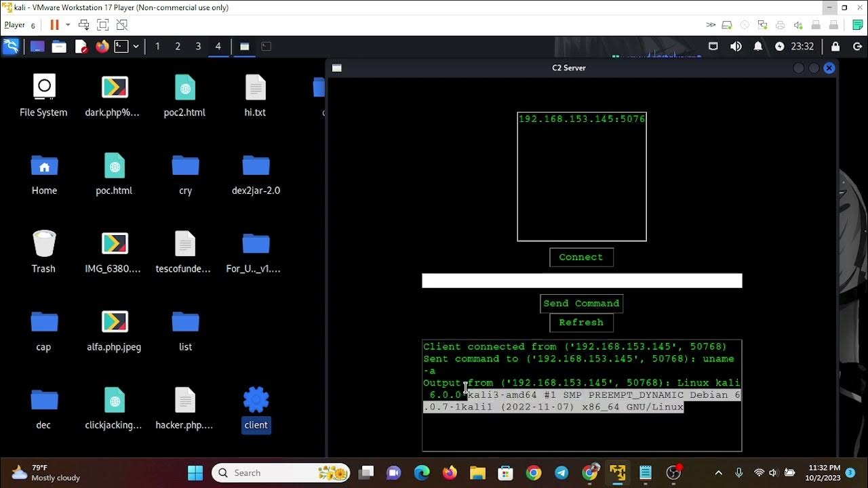The image size is (868, 488).
Task: Focus the command input field
Action: 582,281
